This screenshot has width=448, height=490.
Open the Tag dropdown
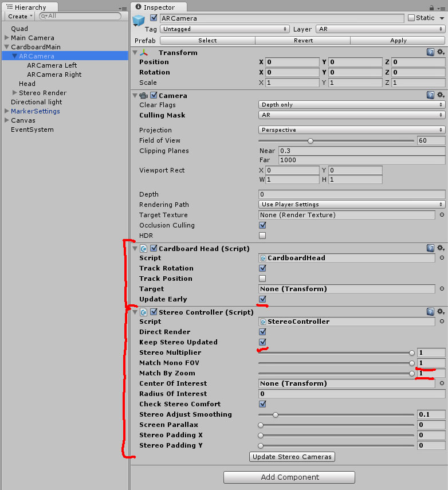coord(225,29)
